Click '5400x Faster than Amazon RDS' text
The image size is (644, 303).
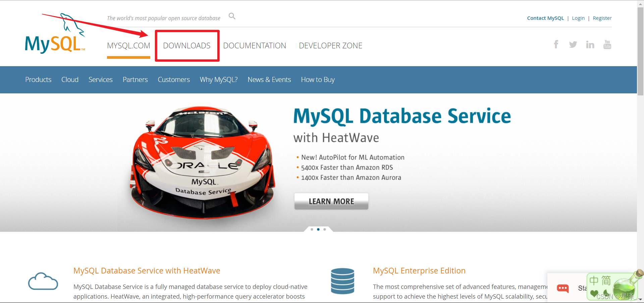click(x=347, y=167)
